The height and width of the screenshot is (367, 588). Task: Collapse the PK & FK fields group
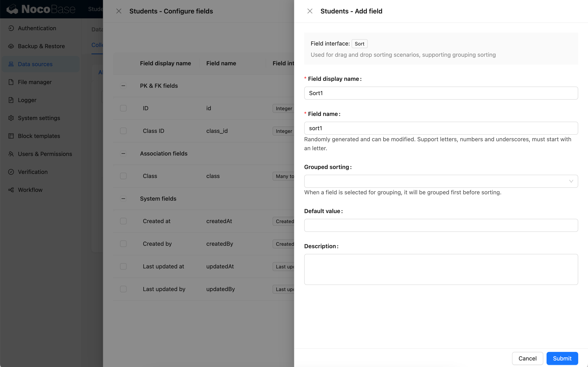click(123, 86)
